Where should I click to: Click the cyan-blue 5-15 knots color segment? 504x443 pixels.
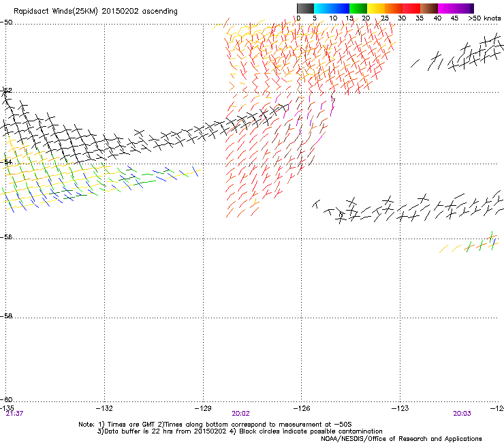click(x=332, y=8)
